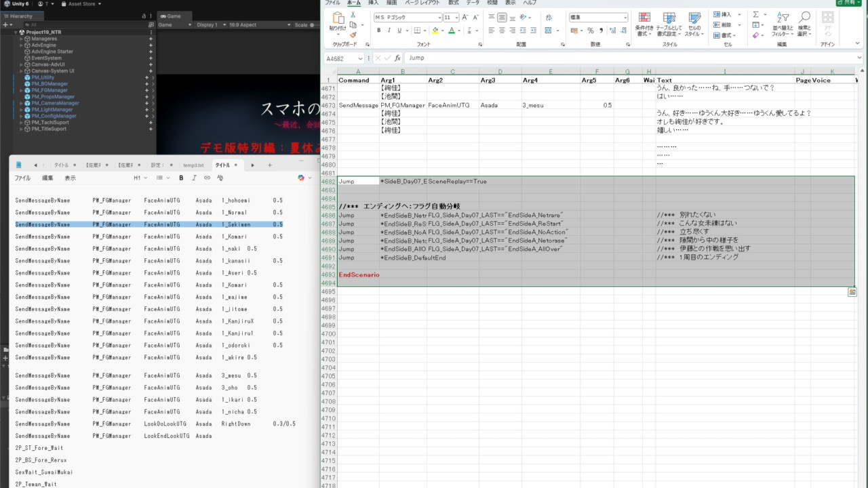
Task: Open the 16:9 Aspect dropdown
Action: tap(256, 25)
